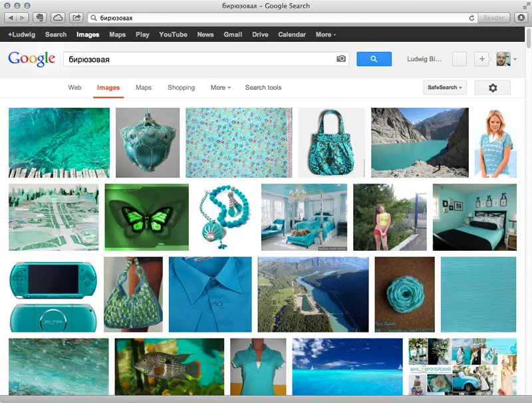Screen dimensions: 532x403
Task: Open Search tools link
Action: tap(263, 88)
